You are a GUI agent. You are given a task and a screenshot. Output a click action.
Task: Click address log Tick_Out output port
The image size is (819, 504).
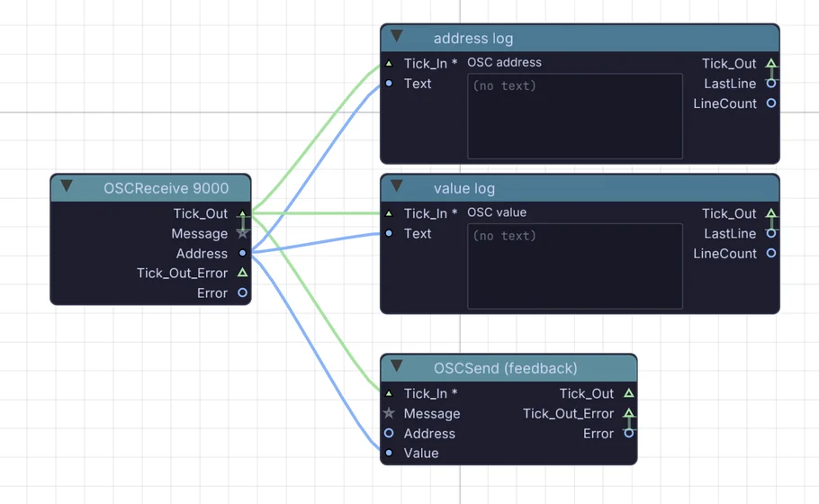(771, 63)
